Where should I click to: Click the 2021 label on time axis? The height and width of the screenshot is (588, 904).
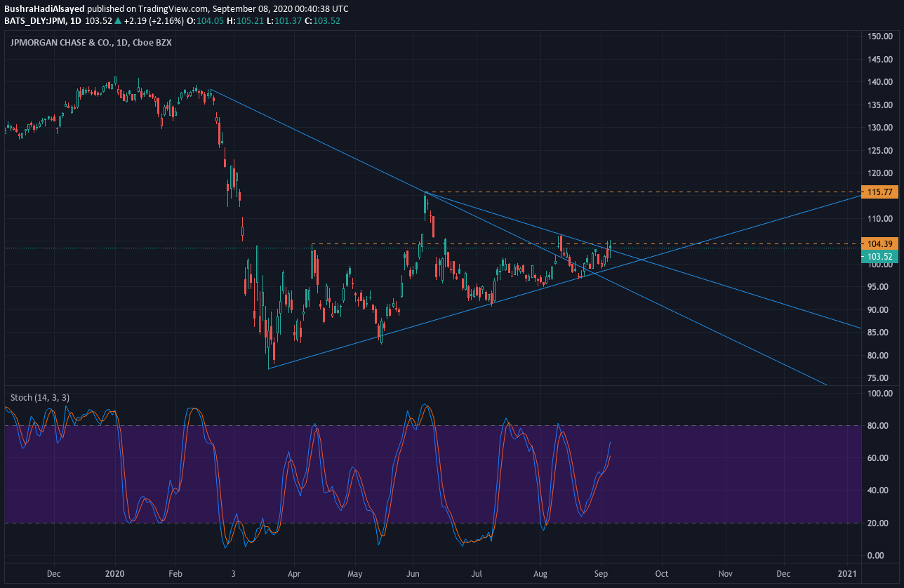(x=846, y=573)
